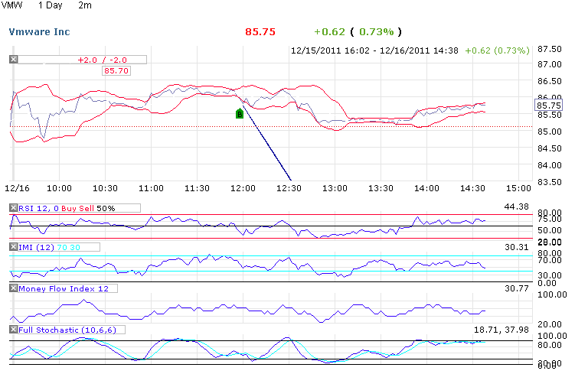Click the Money Flow Index 12 label

pos(64,288)
